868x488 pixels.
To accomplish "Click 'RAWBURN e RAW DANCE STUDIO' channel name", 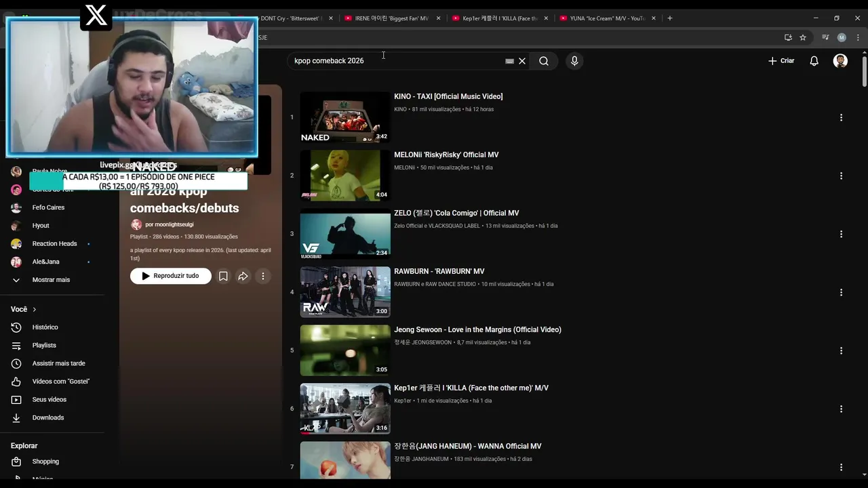I will point(435,284).
